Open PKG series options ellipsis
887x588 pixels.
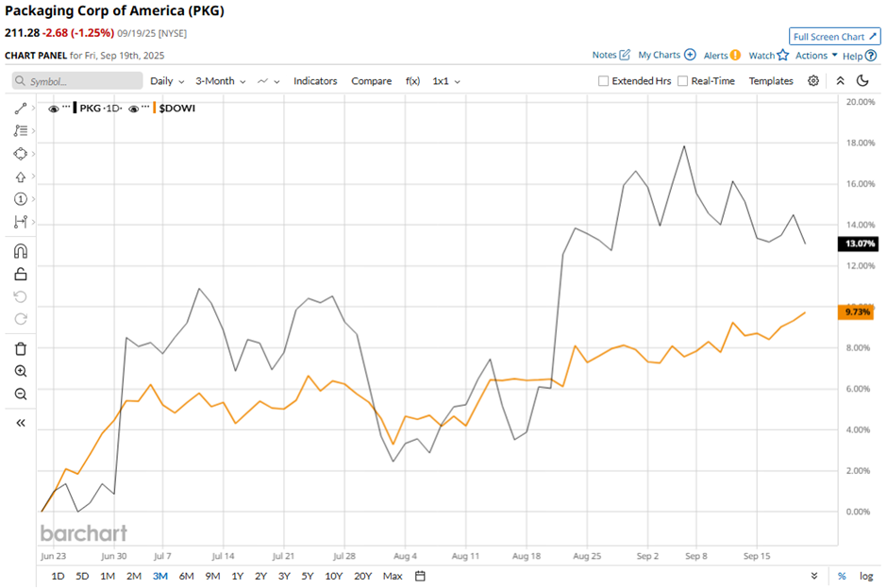[x=66, y=108]
